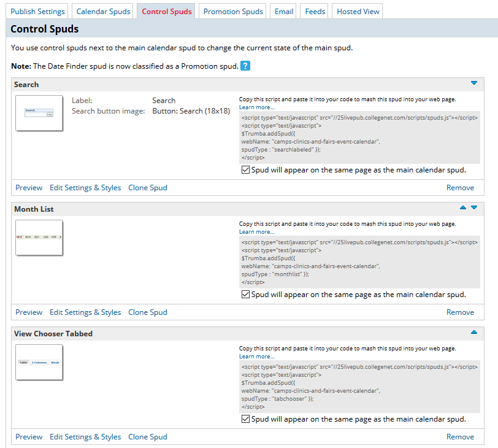Edit Settings & Styles for Month List
The width and height of the screenshot is (498, 448).
(x=85, y=312)
